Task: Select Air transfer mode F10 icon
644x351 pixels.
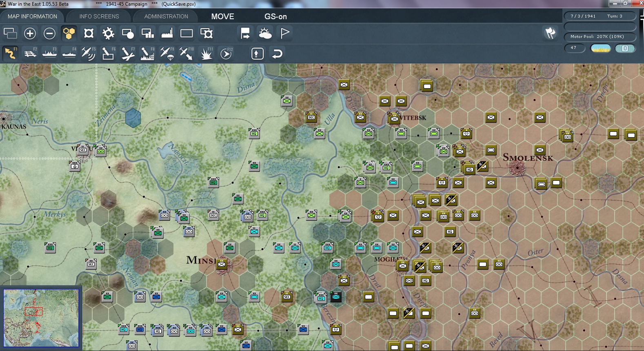Action: pyautogui.click(x=187, y=53)
